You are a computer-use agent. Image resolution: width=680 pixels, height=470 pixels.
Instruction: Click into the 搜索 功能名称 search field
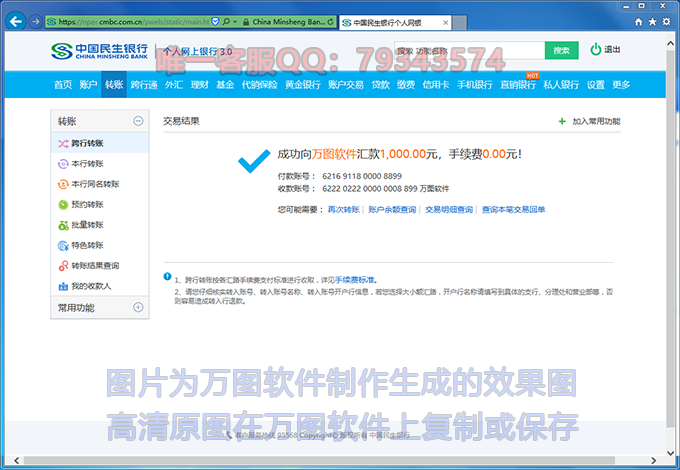click(468, 50)
